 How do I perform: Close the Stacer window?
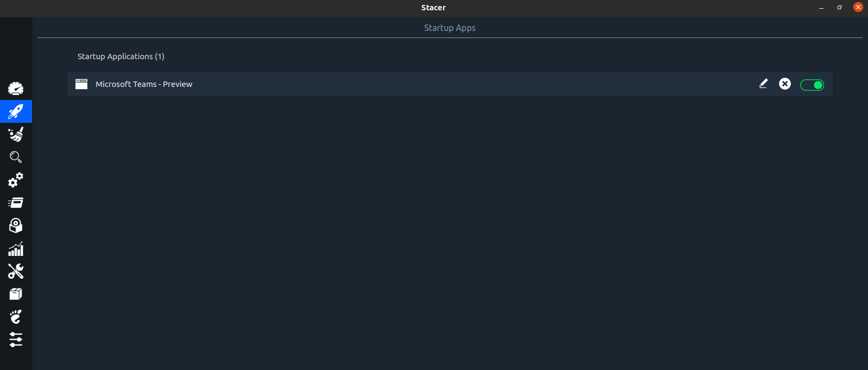[x=858, y=7]
